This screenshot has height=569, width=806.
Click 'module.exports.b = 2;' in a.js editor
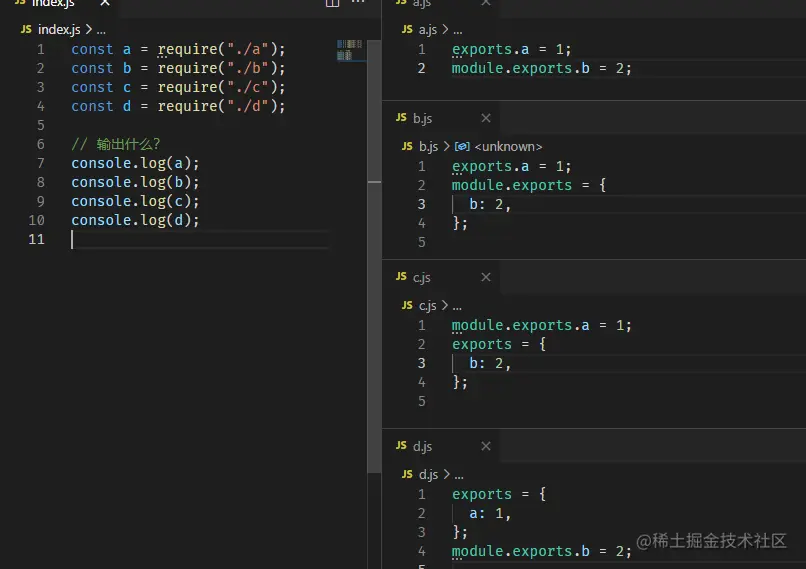[542, 69]
